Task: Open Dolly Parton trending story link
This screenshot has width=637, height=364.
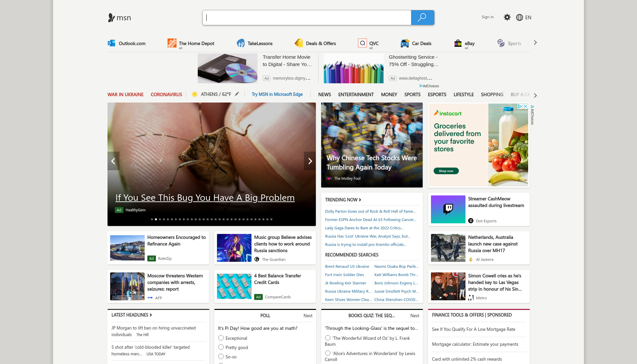Action: pyautogui.click(x=370, y=211)
